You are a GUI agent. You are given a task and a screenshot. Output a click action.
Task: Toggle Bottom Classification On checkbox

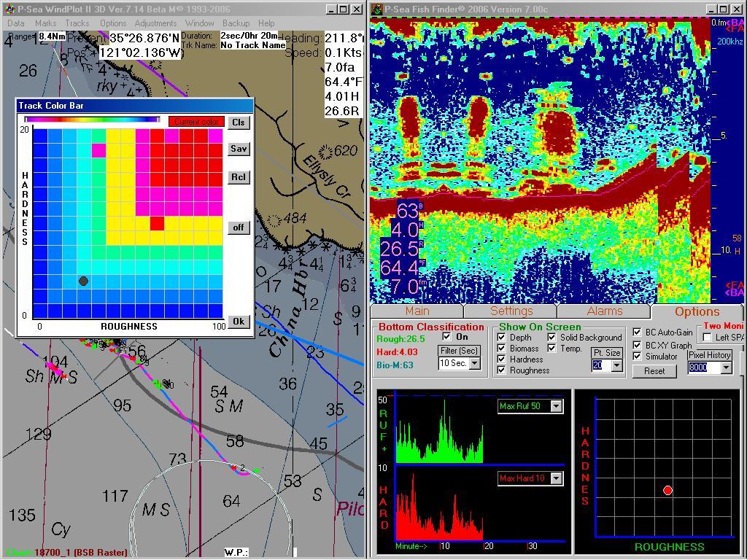(446, 337)
